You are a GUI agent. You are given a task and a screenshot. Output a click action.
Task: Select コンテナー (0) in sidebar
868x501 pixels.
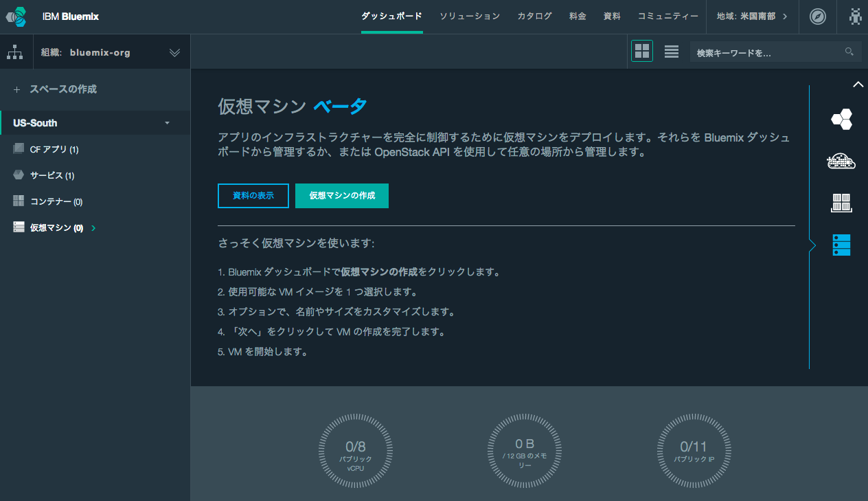56,201
